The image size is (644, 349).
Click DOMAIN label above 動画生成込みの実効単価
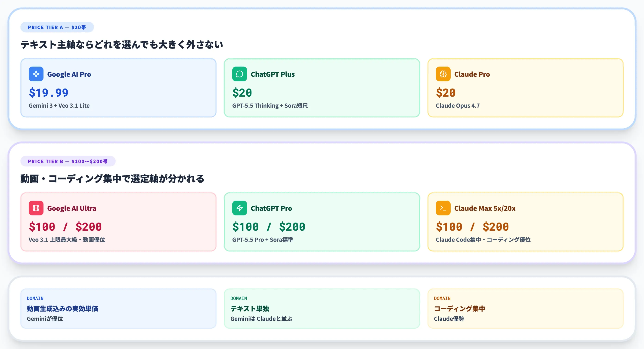coord(35,298)
